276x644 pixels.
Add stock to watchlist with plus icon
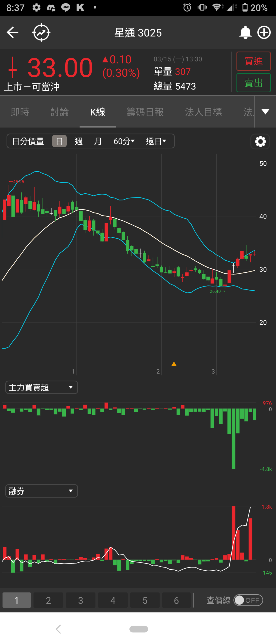coord(264,33)
